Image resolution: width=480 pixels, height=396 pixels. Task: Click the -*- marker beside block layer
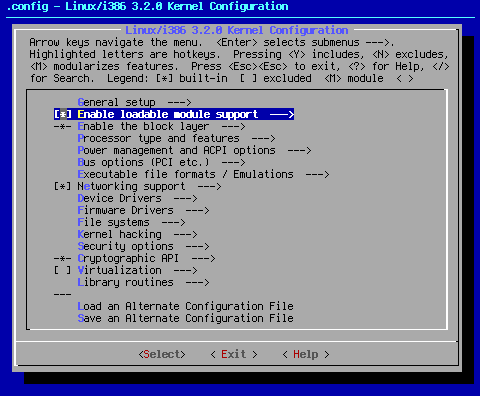point(63,126)
